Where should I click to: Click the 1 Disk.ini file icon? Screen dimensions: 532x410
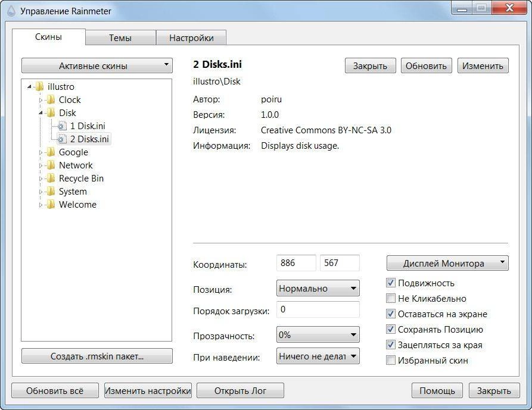62,126
